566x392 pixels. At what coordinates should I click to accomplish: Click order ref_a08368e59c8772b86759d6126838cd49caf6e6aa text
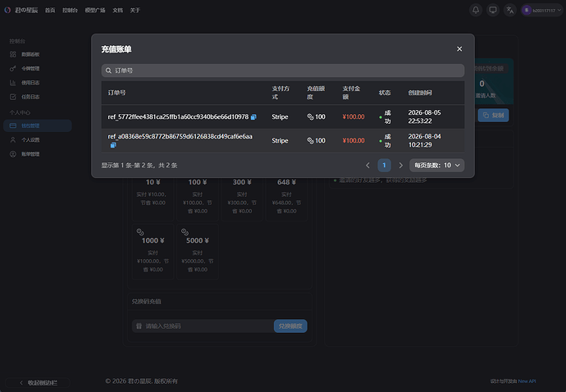[x=180, y=136]
